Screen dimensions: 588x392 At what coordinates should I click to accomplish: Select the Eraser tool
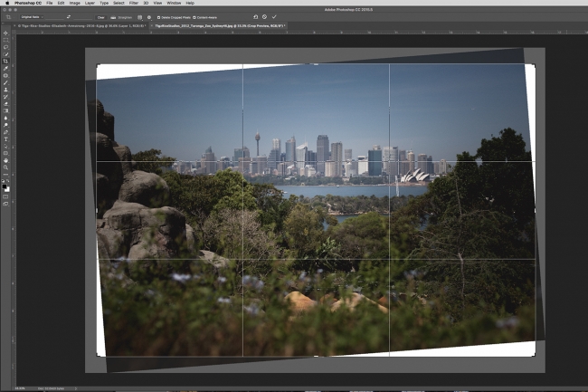coord(5,104)
